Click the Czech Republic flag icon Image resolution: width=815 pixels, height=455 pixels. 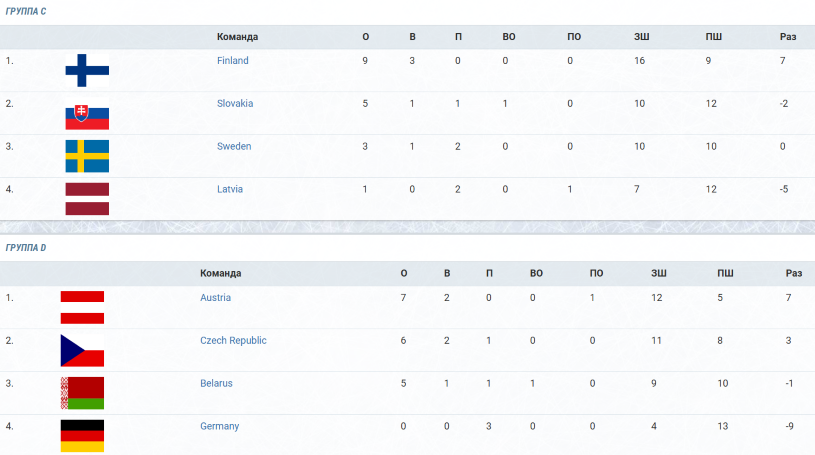click(x=82, y=350)
